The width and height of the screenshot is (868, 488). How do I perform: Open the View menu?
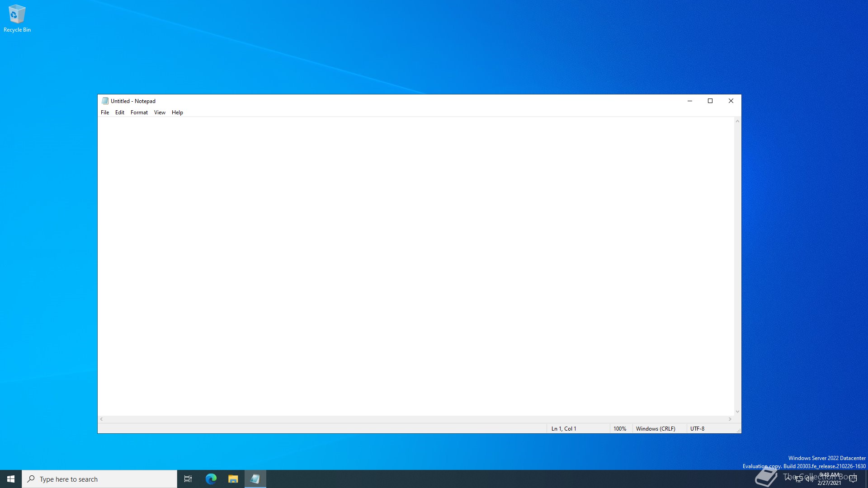160,113
